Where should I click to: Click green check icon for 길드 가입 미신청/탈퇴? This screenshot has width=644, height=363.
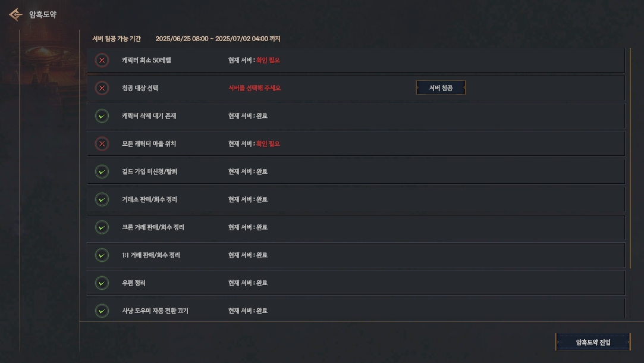point(102,171)
